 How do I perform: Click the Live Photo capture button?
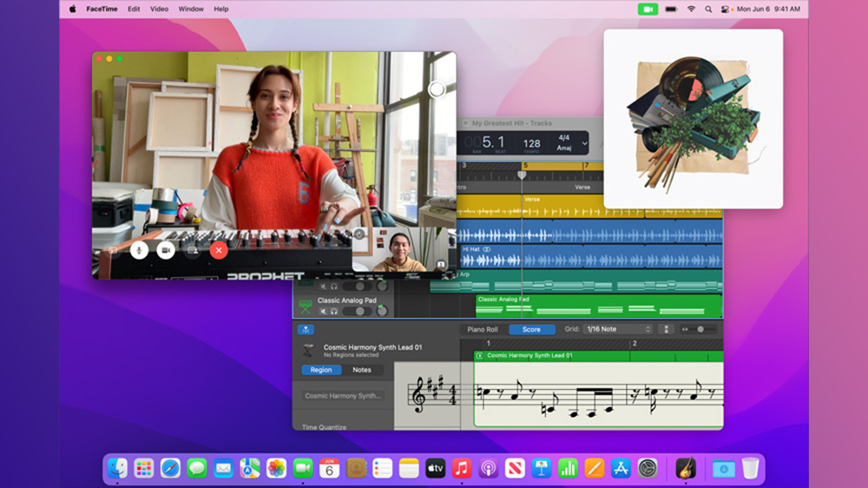437,89
